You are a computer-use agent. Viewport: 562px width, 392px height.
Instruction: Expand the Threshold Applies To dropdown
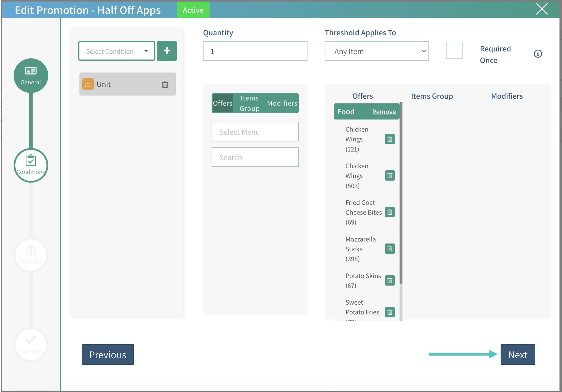pyautogui.click(x=377, y=51)
